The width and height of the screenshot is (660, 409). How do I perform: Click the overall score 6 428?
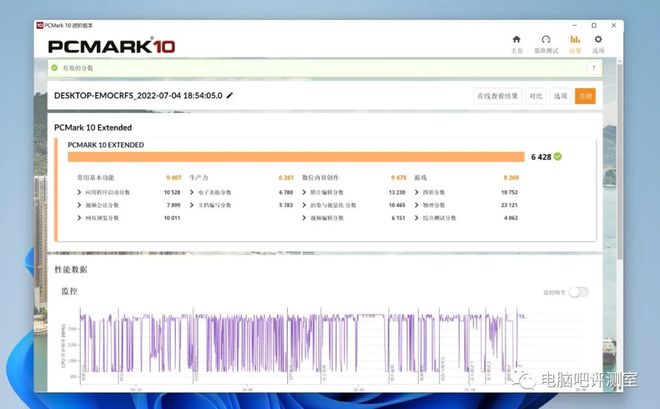(x=541, y=157)
